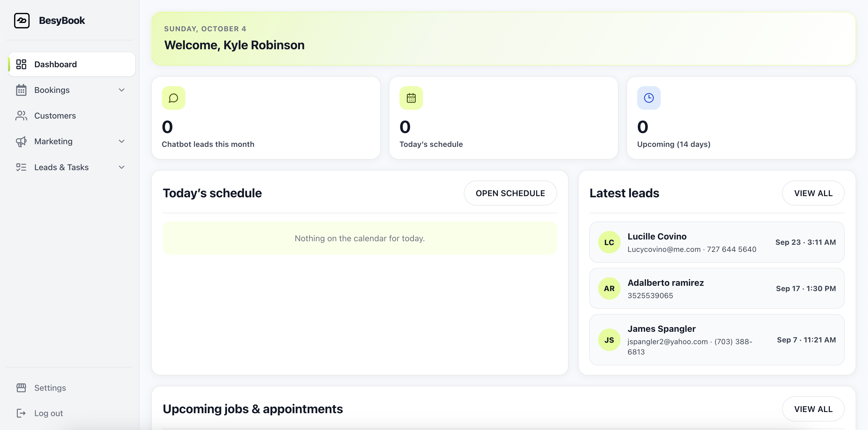Viewport: 868px width, 430px height.
Task: Select the Today's schedule stat card
Action: [x=503, y=118]
